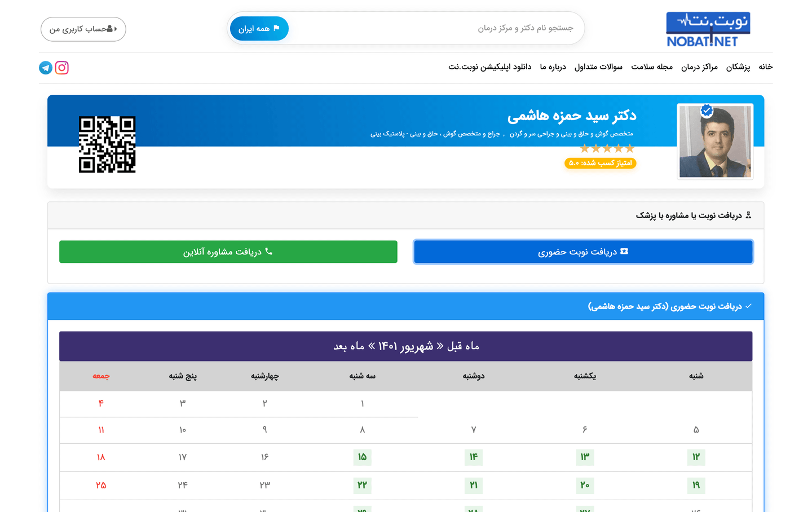Click the blue 'دریافت نوبت حضوری' button
The width and height of the screenshot is (812, 512).
(x=583, y=252)
